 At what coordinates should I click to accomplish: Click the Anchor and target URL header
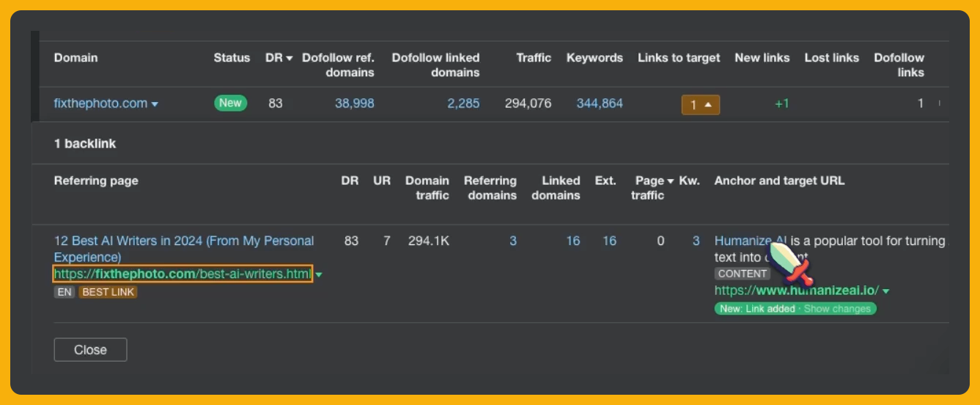[779, 180]
